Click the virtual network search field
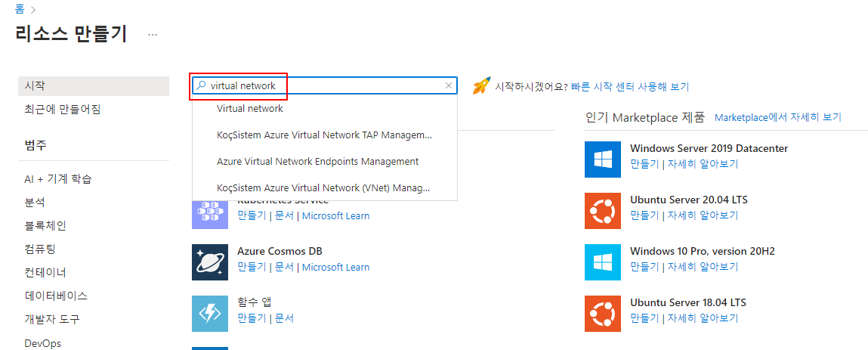The height and width of the screenshot is (350, 868). 325,86
